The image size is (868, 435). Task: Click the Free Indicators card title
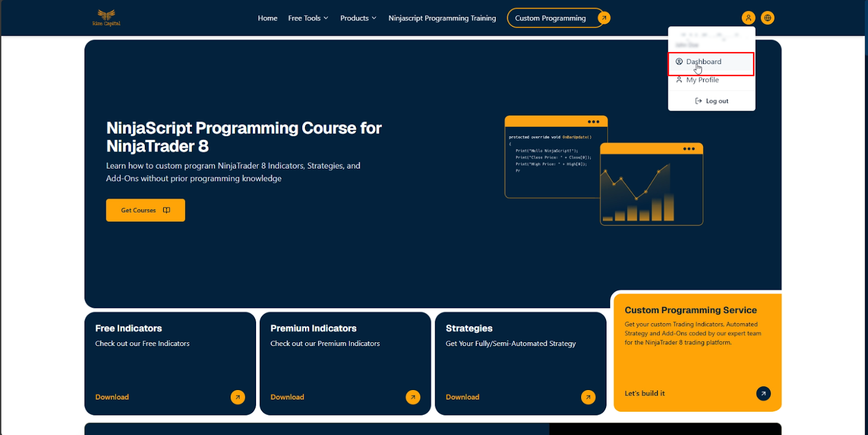coord(129,328)
